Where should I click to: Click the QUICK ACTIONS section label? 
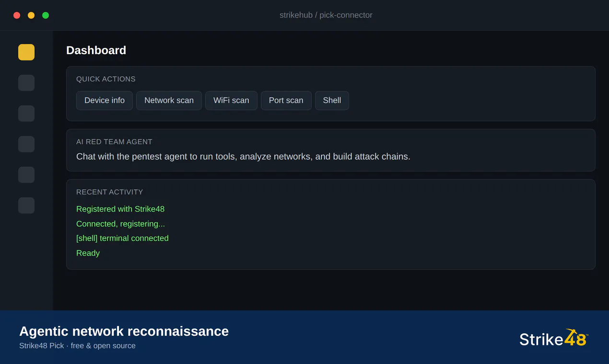click(x=106, y=79)
